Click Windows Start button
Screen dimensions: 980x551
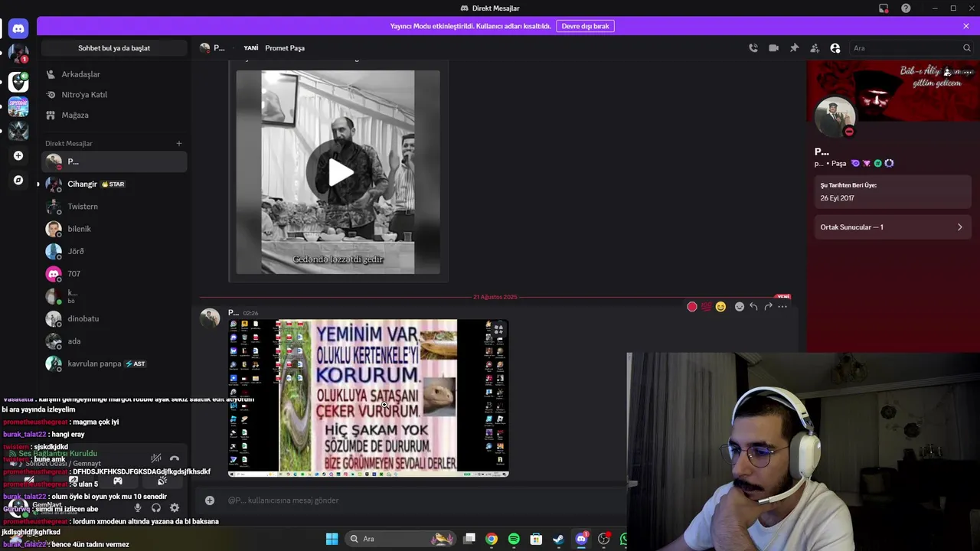coord(332,539)
